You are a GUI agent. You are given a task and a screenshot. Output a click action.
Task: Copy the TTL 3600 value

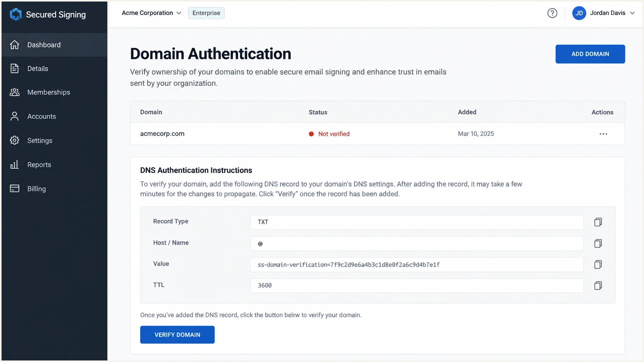(x=598, y=285)
